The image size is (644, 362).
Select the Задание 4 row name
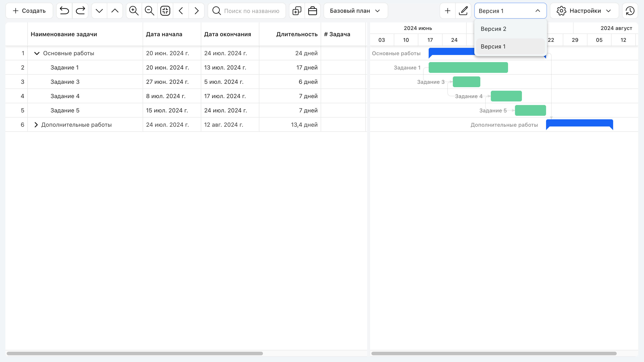65,96
